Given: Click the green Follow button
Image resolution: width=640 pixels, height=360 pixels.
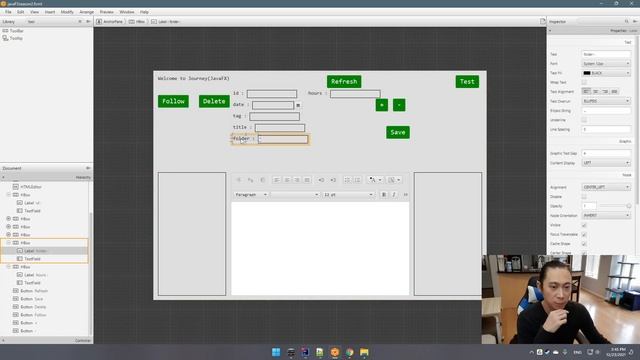Looking at the screenshot, I should (x=173, y=101).
